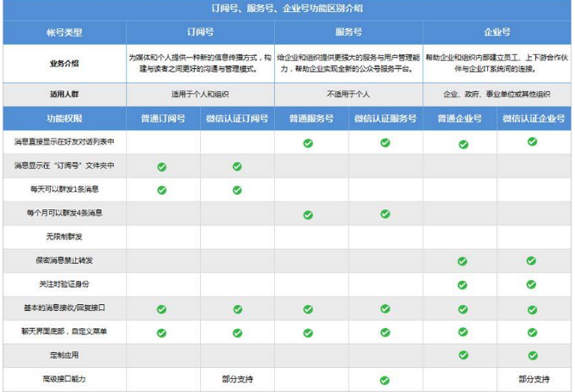The width and height of the screenshot is (575, 392).
Task: Click the 无限制群发 row label
Action: point(65,237)
